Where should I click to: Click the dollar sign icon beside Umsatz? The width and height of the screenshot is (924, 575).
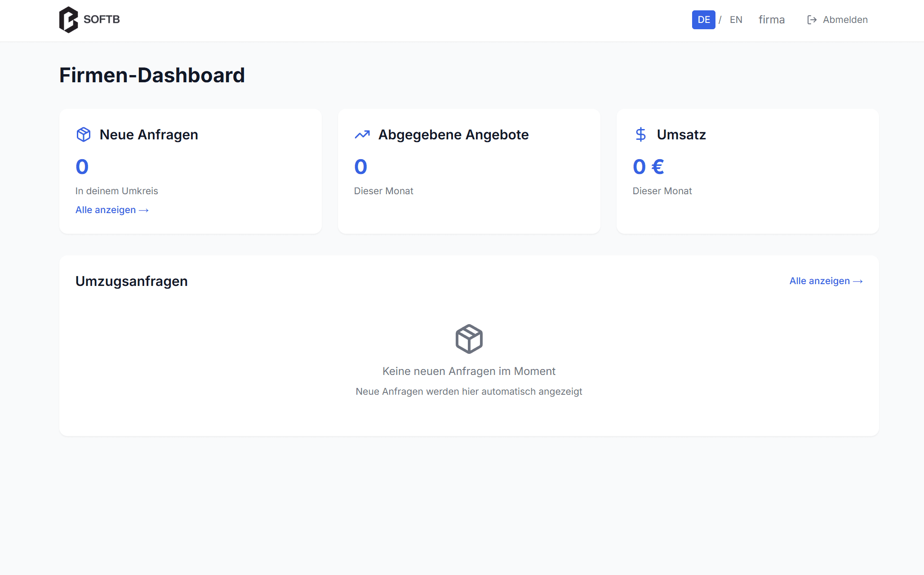coord(641,134)
